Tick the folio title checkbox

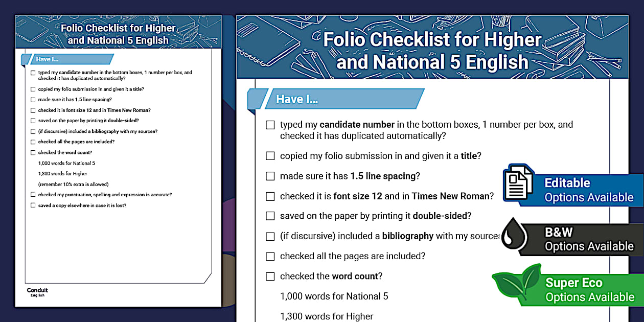pos(270,156)
